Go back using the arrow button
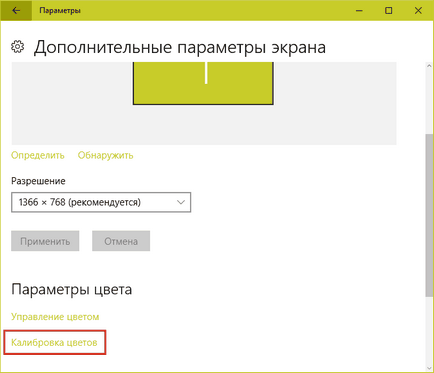 coord(16,11)
